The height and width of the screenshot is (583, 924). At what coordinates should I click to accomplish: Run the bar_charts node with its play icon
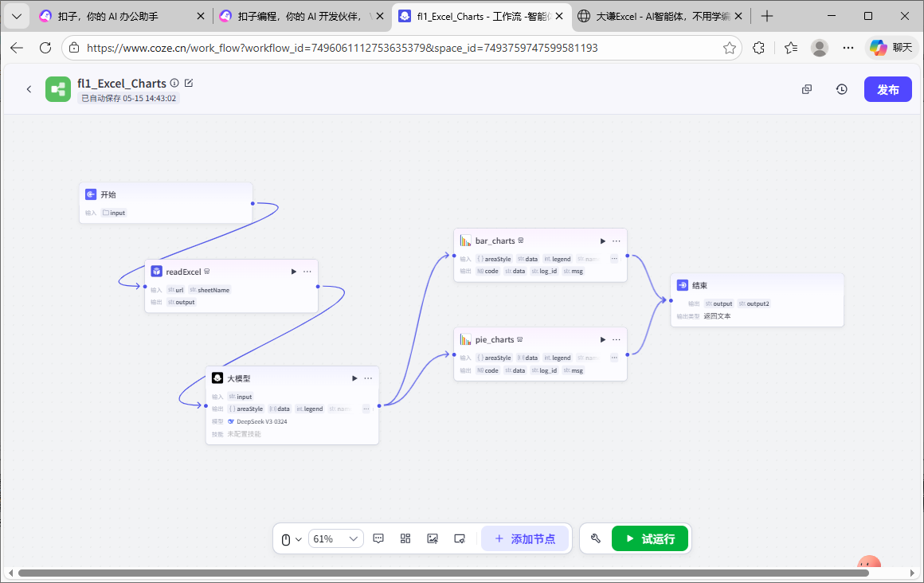click(x=603, y=241)
